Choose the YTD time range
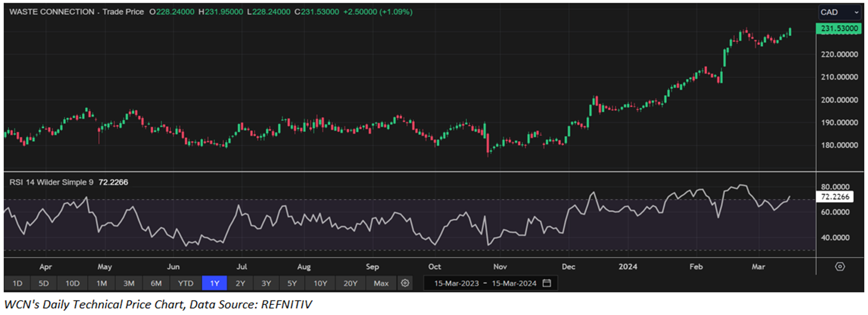The width and height of the screenshot is (868, 315). click(186, 283)
